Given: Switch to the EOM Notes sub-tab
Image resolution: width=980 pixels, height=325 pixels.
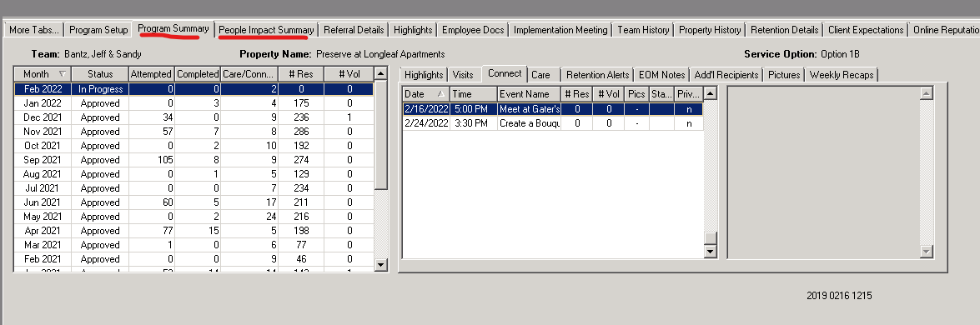Looking at the screenshot, I should coord(662,75).
